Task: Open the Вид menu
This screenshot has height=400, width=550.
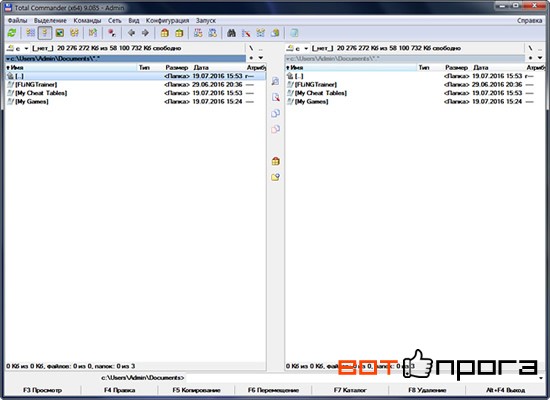Action: pos(134,20)
